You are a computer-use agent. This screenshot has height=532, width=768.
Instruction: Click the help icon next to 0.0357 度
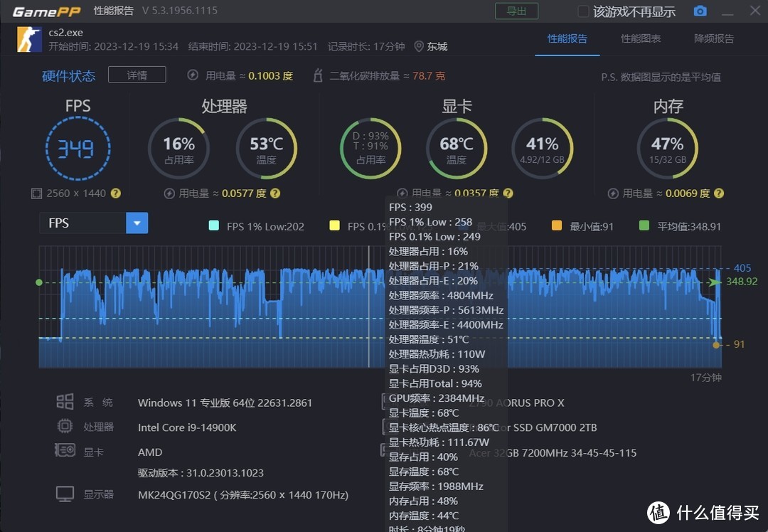tap(508, 193)
